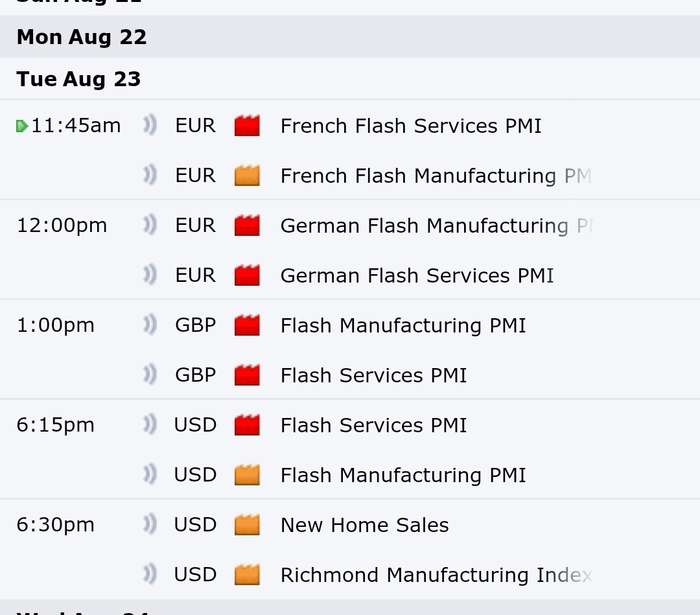Click the red impact icon for French Flash Services PMI

pos(247,126)
